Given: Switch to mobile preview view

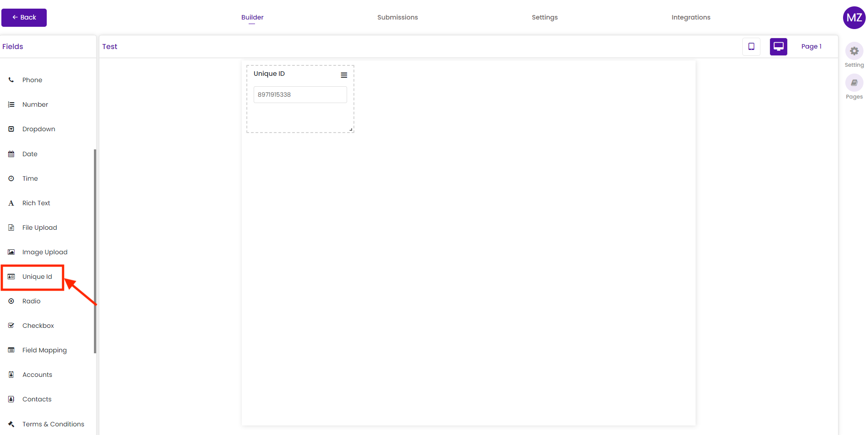Looking at the screenshot, I should click(x=751, y=46).
